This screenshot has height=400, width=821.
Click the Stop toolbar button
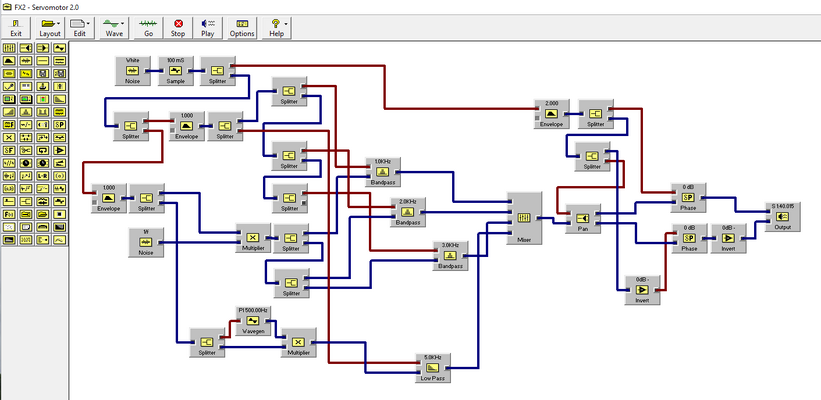[178, 28]
